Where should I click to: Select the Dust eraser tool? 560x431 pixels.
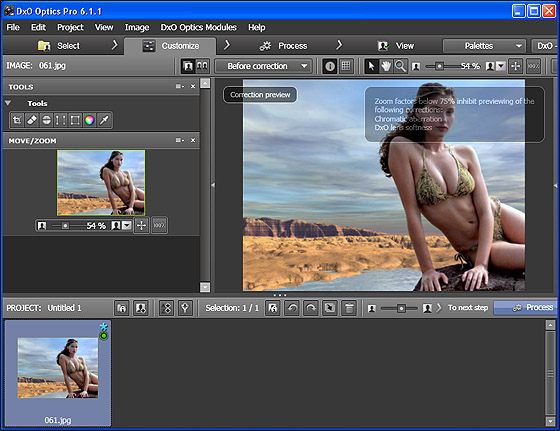pos(32,120)
